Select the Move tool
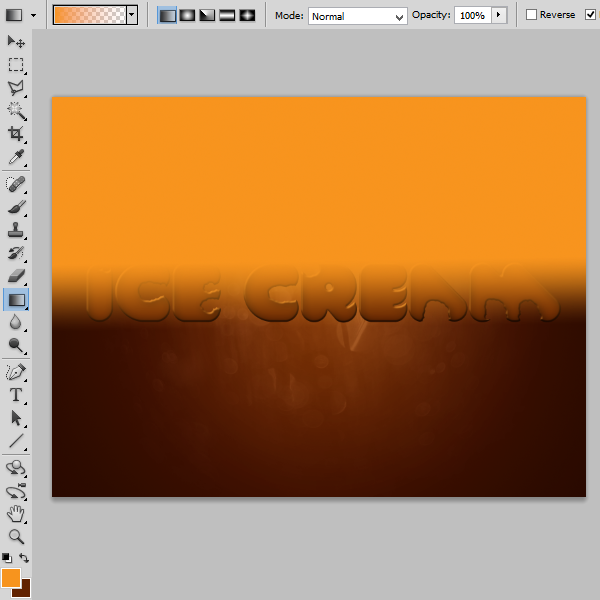The width and height of the screenshot is (600, 600). [x=16, y=41]
